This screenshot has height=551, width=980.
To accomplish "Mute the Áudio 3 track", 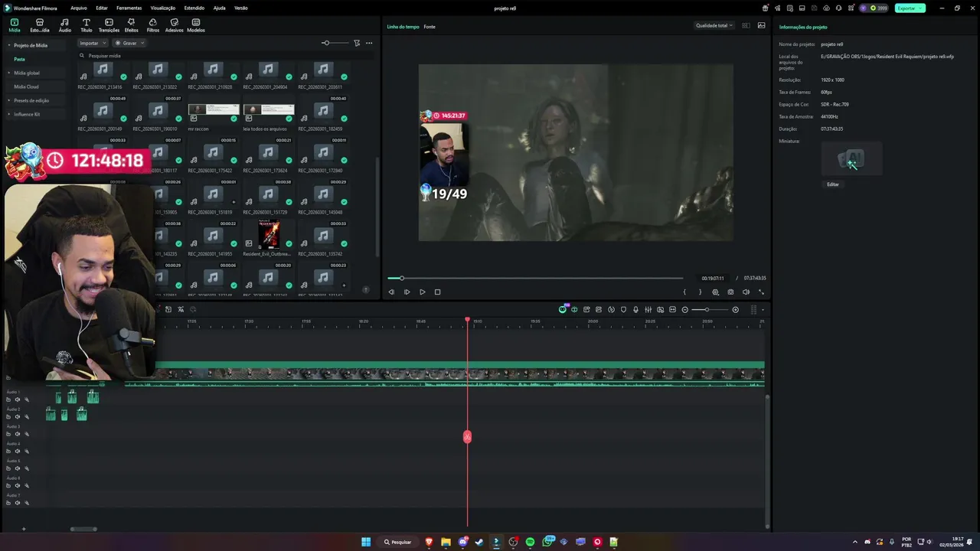I will pos(18,434).
